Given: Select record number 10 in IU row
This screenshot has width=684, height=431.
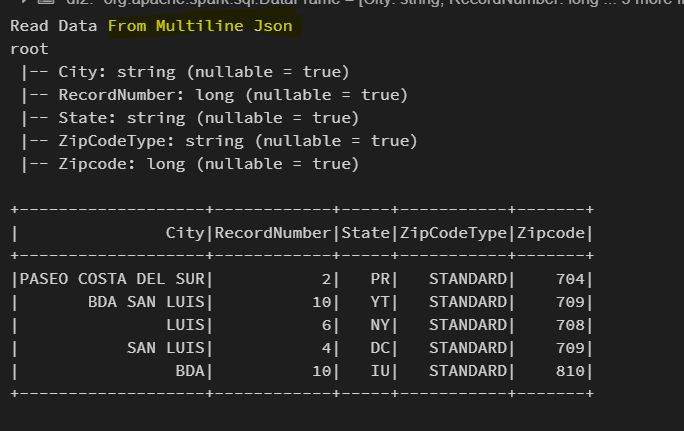Looking at the screenshot, I should pos(321,372).
